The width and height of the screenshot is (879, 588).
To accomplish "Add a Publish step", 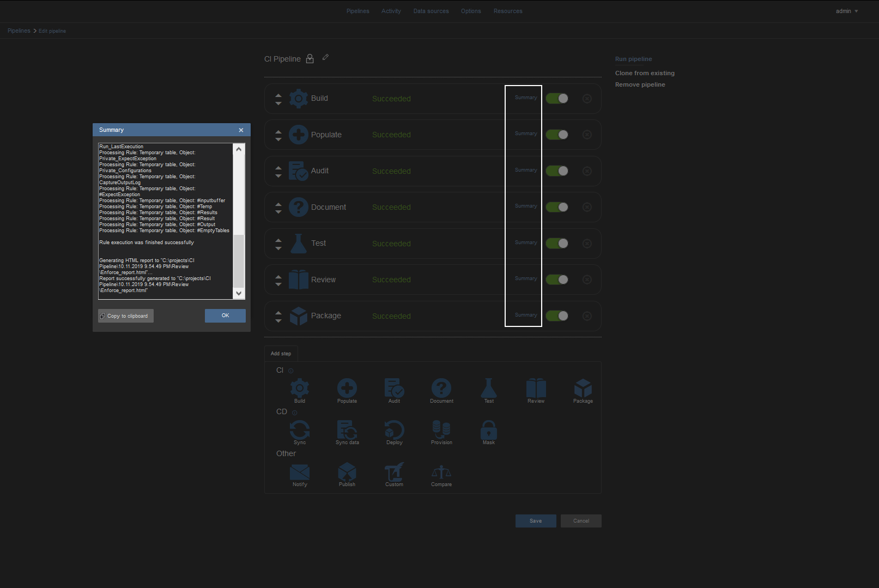I will tap(347, 471).
